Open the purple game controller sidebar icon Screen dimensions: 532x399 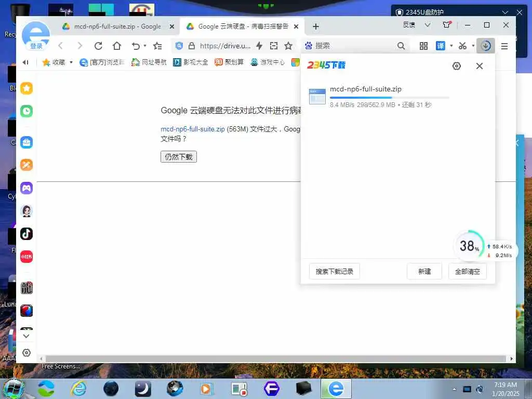click(x=26, y=188)
